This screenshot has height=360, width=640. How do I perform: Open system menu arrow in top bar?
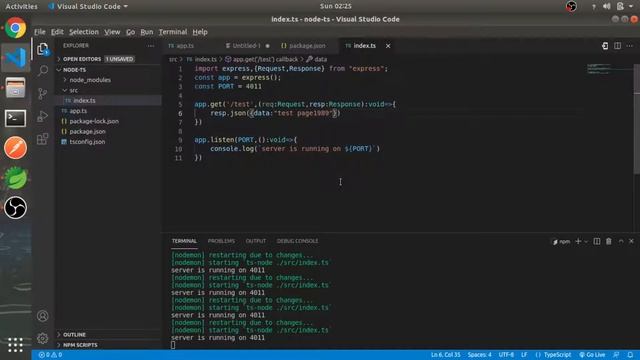[631, 6]
